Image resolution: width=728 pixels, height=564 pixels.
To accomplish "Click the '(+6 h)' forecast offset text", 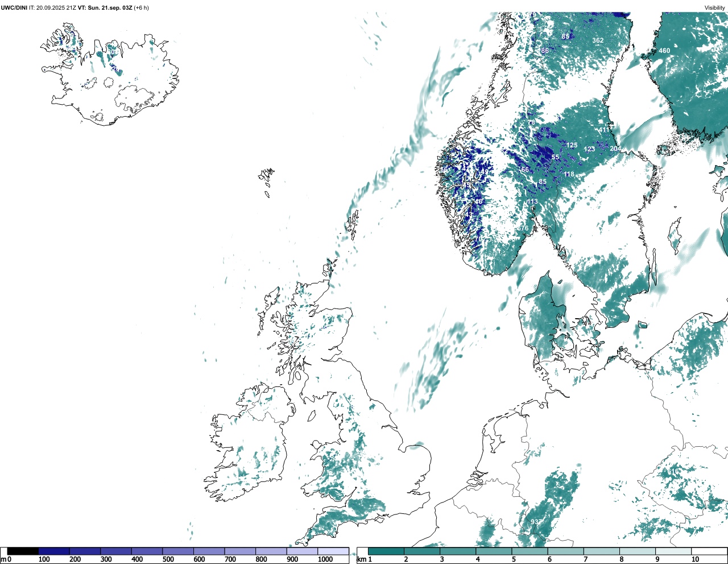I will (141, 8).
